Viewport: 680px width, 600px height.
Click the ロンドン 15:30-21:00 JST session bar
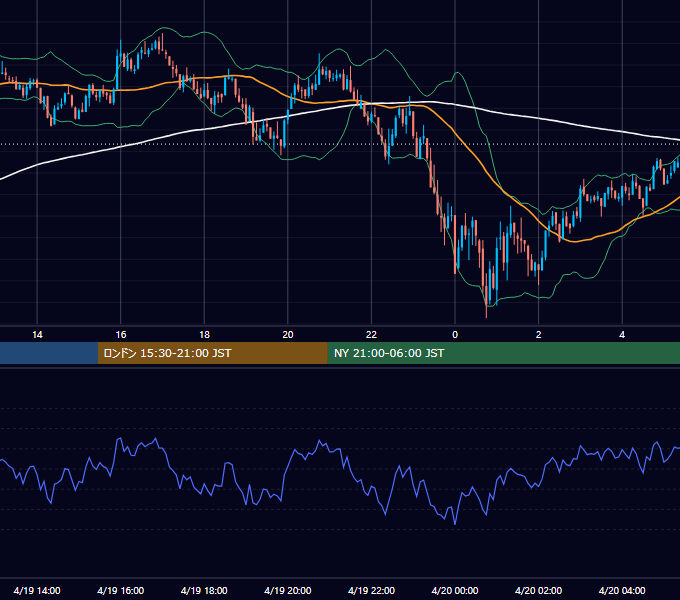click(x=212, y=353)
